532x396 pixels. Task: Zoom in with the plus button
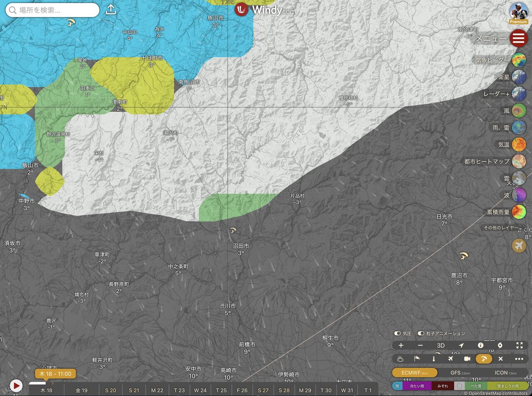(401, 345)
